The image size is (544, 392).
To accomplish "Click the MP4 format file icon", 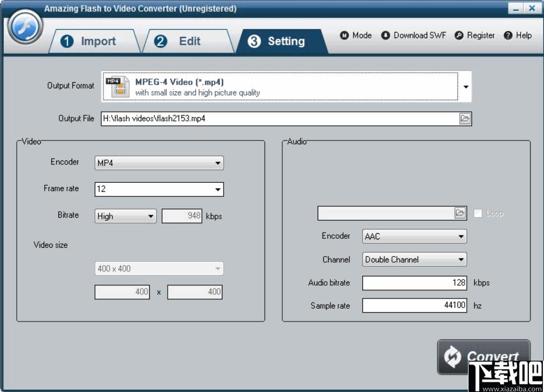I will click(118, 87).
